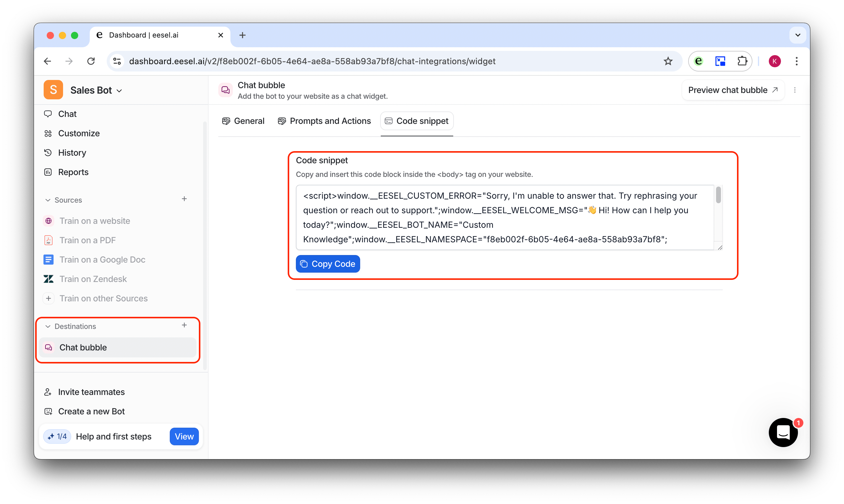Viewport: 844px width, 504px height.
Task: Switch to the General tab
Action: click(243, 121)
